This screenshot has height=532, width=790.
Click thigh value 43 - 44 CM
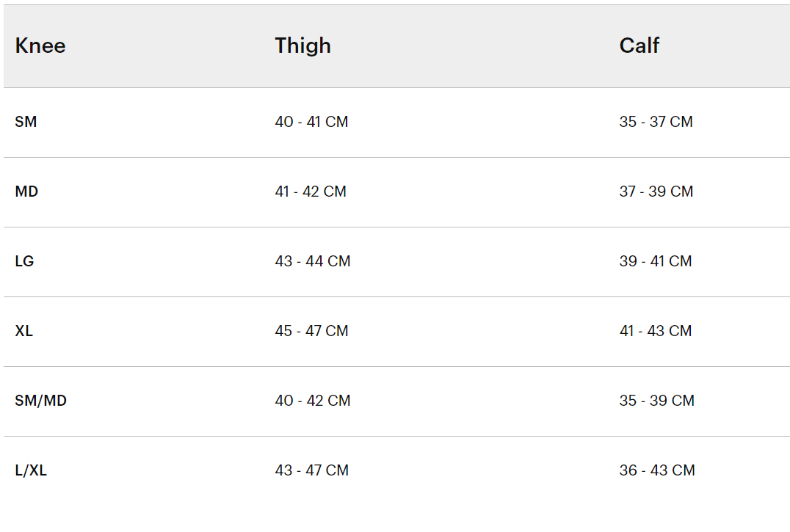[313, 261]
